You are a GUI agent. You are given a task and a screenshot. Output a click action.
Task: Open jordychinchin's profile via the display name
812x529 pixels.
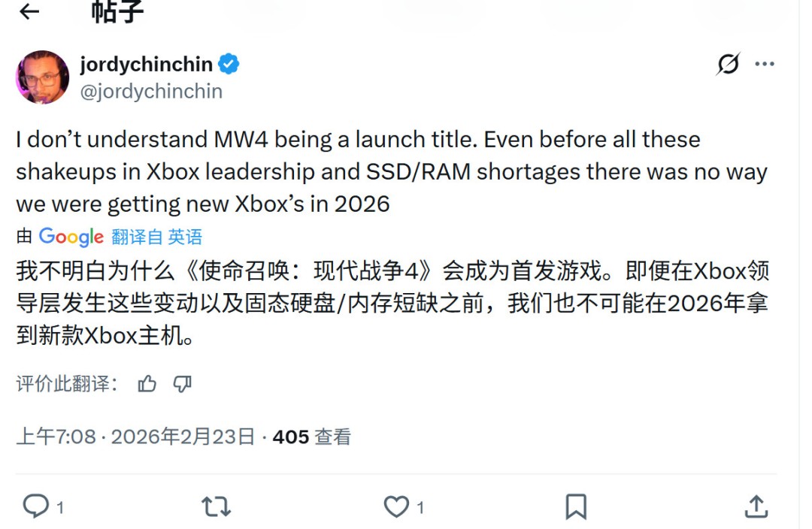pyautogui.click(x=144, y=64)
